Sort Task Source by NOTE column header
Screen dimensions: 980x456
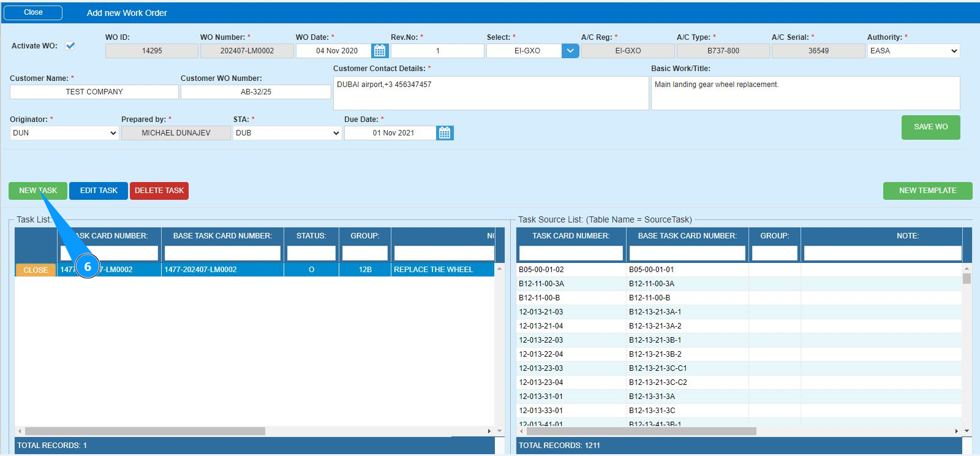coord(908,236)
